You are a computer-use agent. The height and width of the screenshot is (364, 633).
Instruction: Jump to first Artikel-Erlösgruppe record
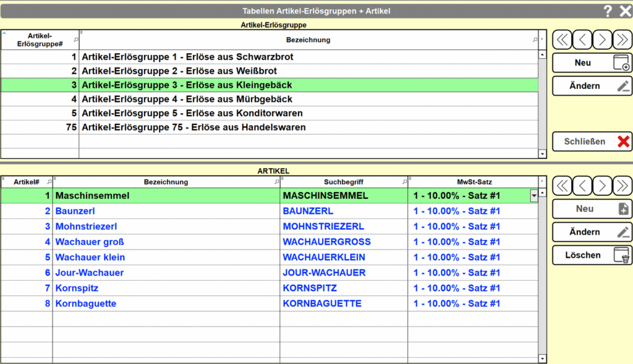pos(563,40)
